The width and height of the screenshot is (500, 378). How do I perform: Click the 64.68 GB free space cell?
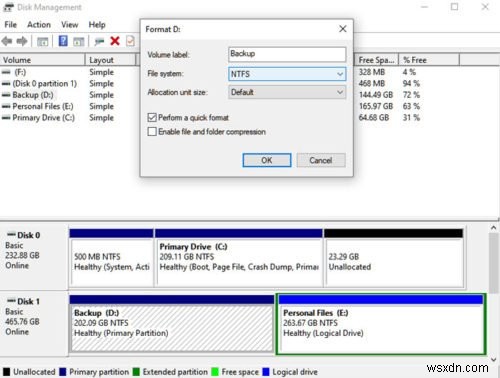(x=374, y=118)
